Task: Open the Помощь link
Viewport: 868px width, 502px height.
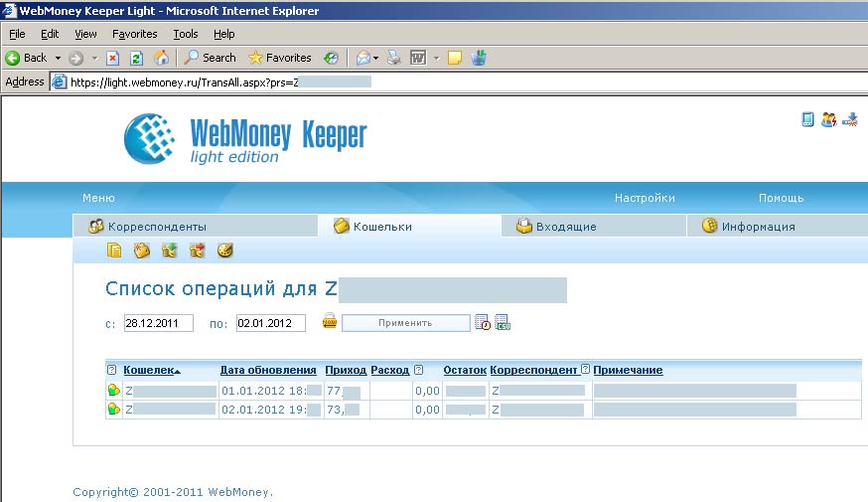Action: pyautogui.click(x=781, y=198)
